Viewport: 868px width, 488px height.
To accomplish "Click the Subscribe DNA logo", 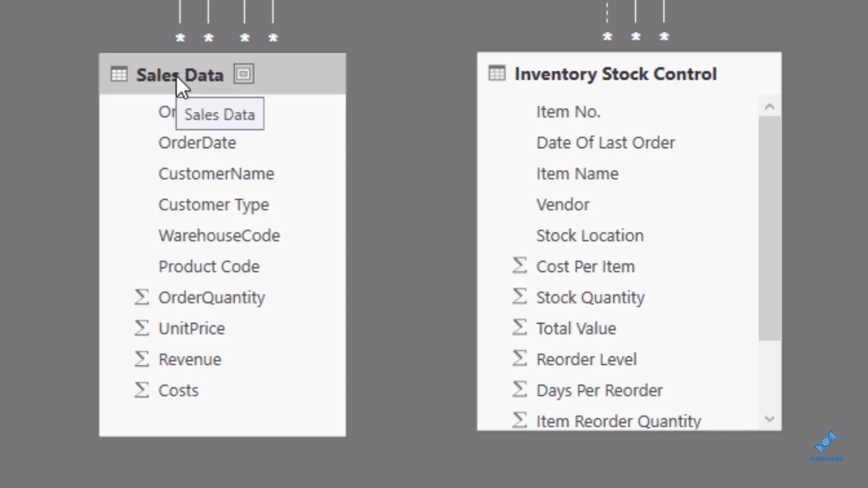I will pyautogui.click(x=826, y=445).
